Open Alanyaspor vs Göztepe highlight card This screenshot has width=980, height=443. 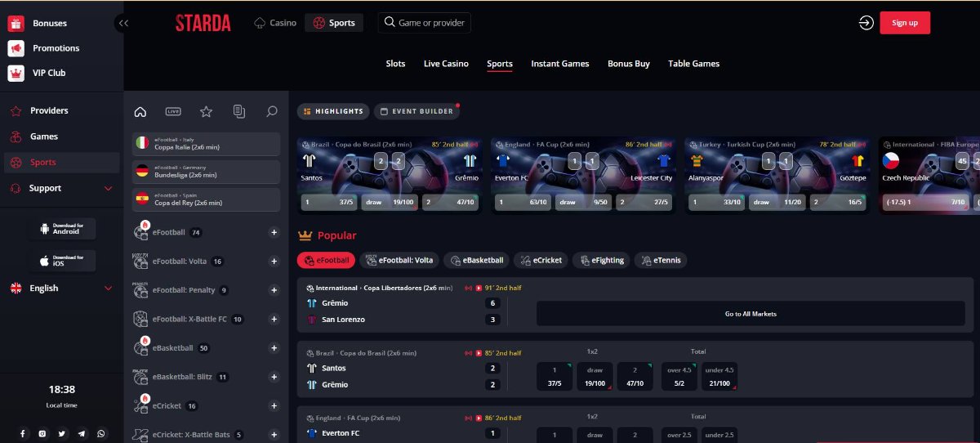pyautogui.click(x=777, y=176)
